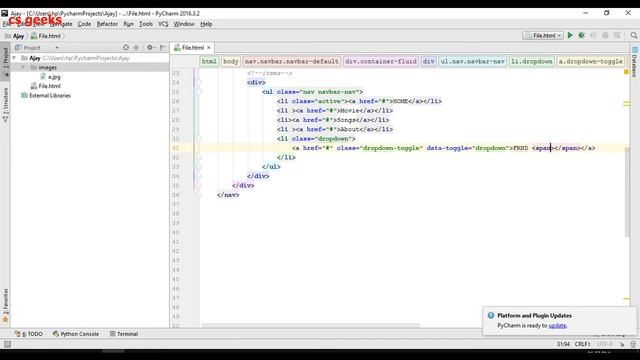
Task: Open the Window menu
Action: (184, 24)
